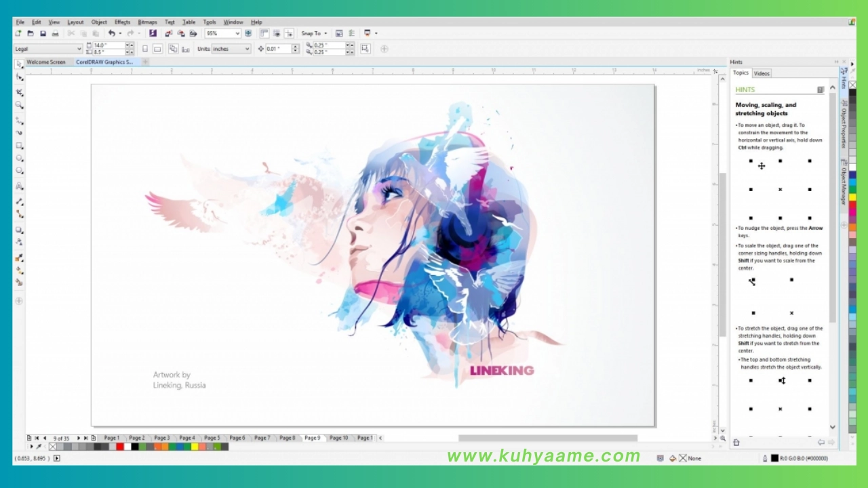
Task: Click the New document icon
Action: coord(18,33)
